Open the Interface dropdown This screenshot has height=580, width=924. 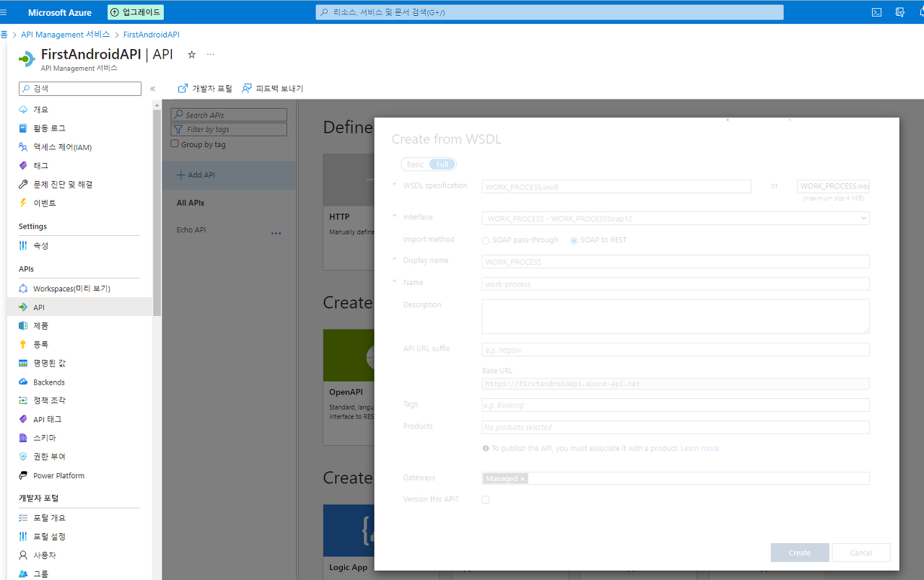pos(676,218)
